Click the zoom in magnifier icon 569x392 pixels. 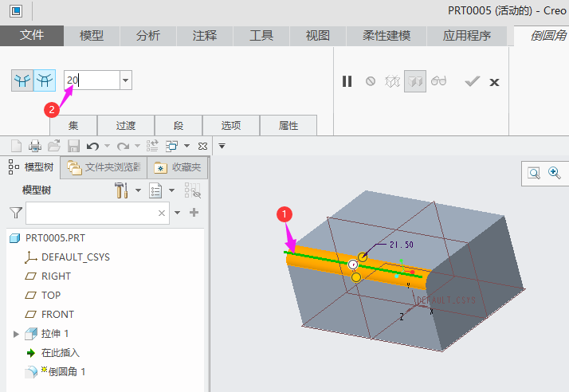click(554, 173)
